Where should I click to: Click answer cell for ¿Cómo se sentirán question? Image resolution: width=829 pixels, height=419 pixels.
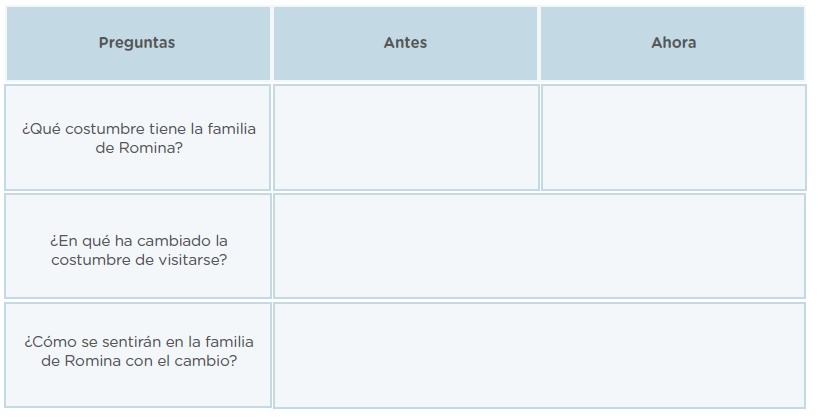539,355
